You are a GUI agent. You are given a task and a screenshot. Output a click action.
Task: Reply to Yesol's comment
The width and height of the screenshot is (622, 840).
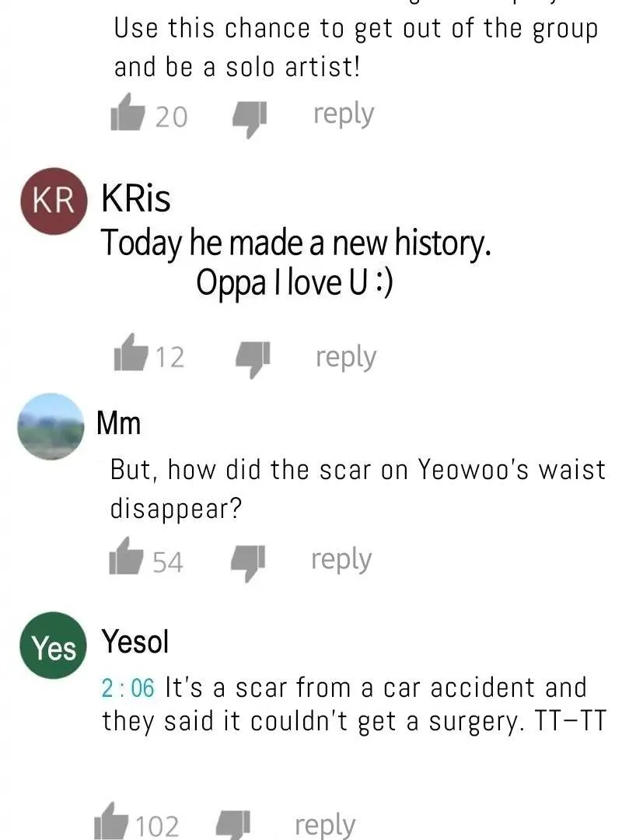(325, 825)
